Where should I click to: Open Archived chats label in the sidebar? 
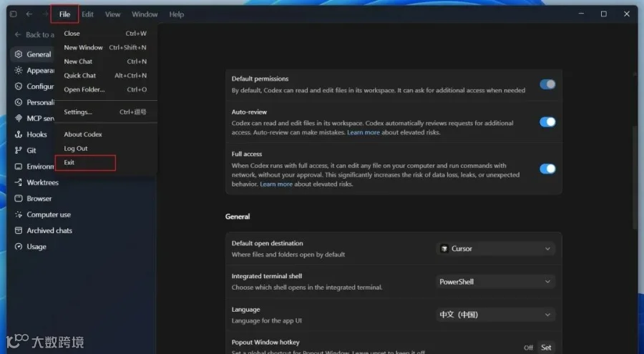pyautogui.click(x=49, y=230)
